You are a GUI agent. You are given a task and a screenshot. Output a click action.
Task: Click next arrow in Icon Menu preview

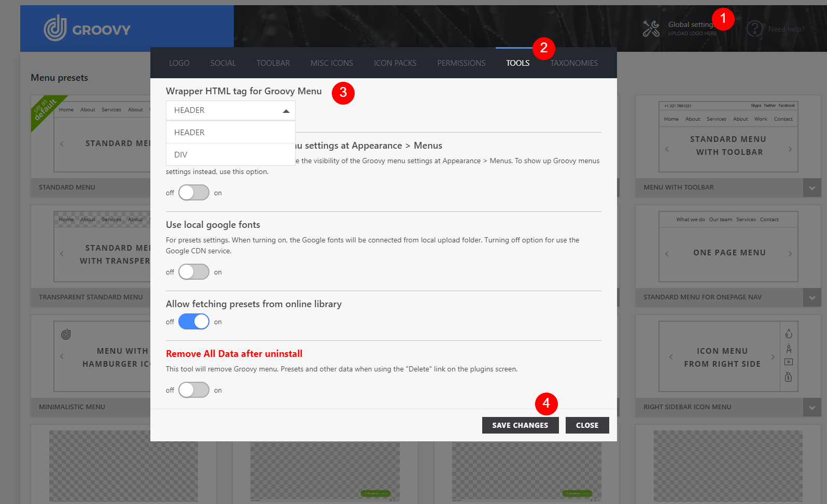773,357
